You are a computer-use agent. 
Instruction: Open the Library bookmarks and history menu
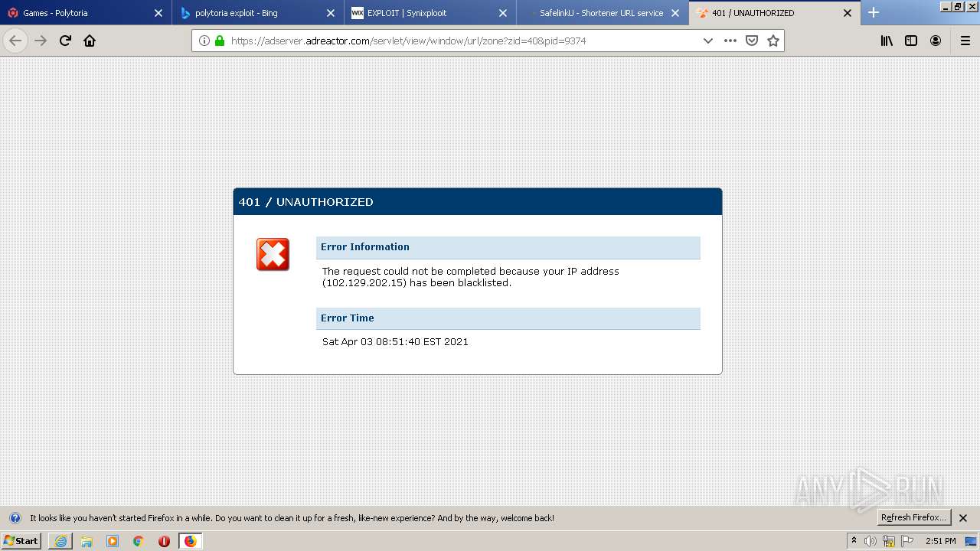887,41
